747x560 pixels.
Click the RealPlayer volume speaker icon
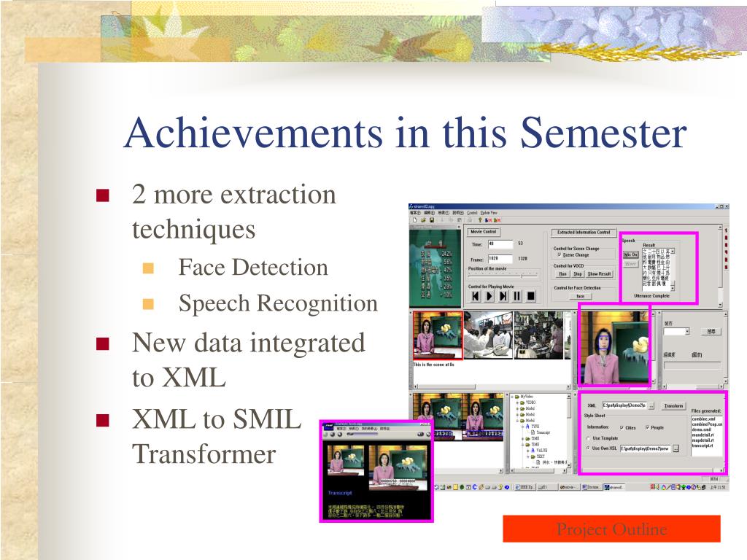pyautogui.click(x=421, y=435)
